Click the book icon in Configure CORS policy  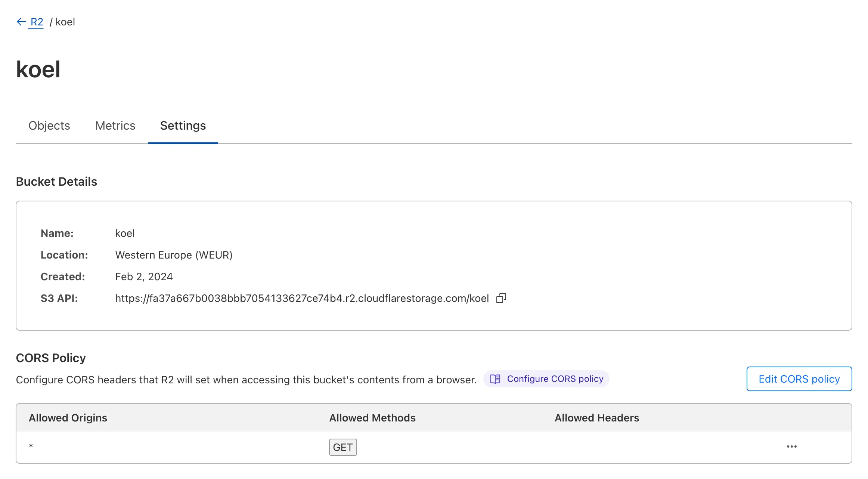click(495, 379)
